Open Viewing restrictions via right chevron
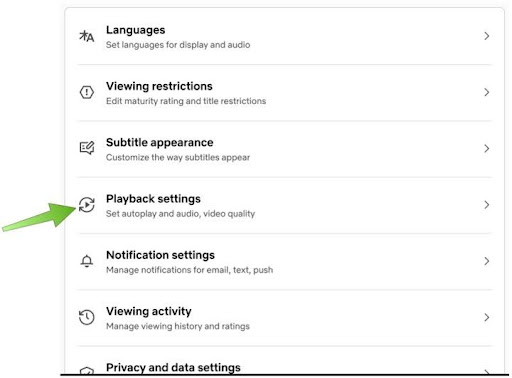The height and width of the screenshot is (378, 512). [x=487, y=92]
